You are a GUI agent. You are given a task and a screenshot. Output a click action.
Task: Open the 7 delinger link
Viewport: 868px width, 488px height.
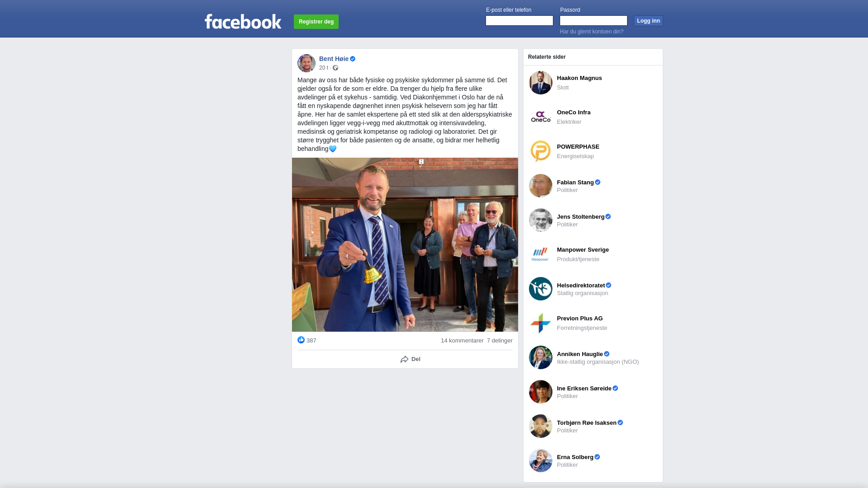500,341
